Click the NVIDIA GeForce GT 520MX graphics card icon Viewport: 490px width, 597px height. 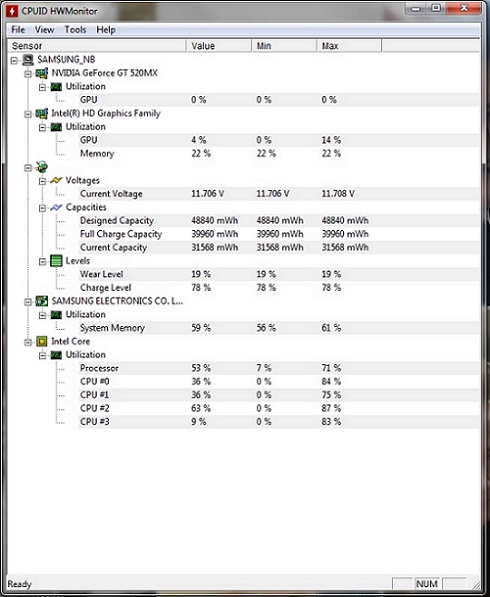point(41,73)
